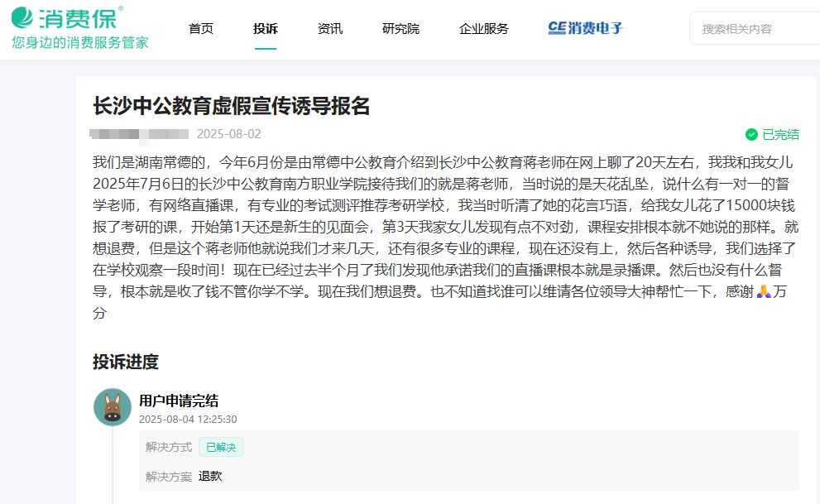Click the 解决方案 label
Viewport: 820px width, 504px height.
(169, 477)
